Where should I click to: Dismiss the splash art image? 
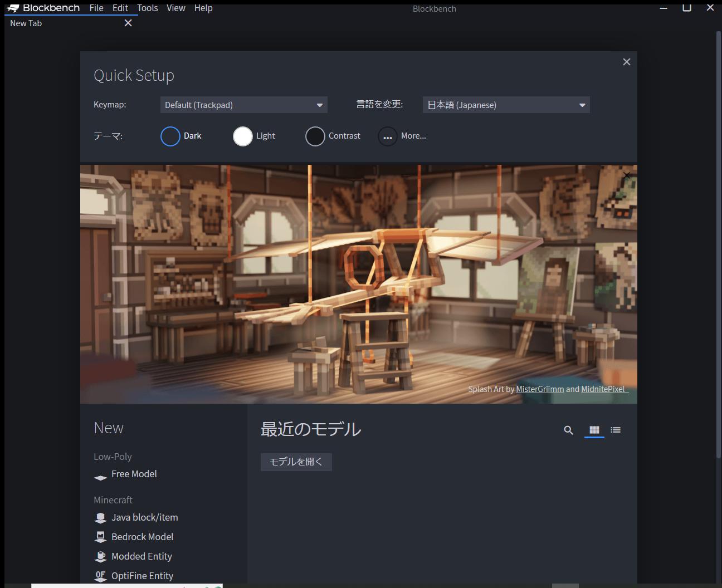point(627,175)
